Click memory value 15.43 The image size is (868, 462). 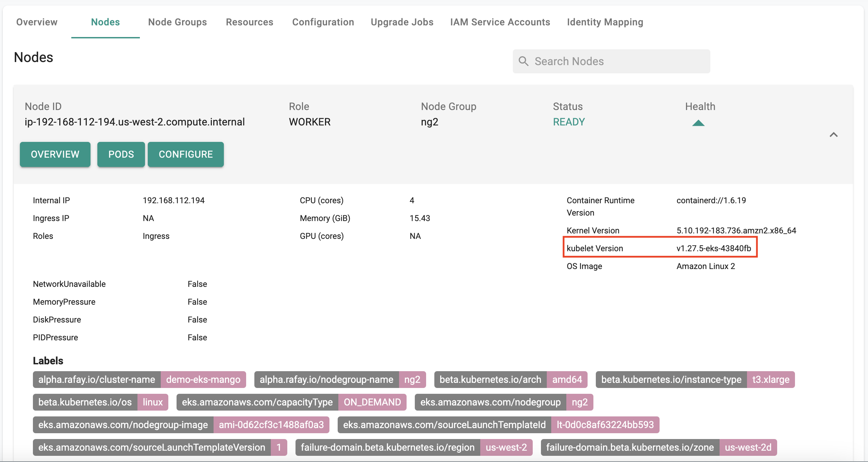pyautogui.click(x=420, y=218)
